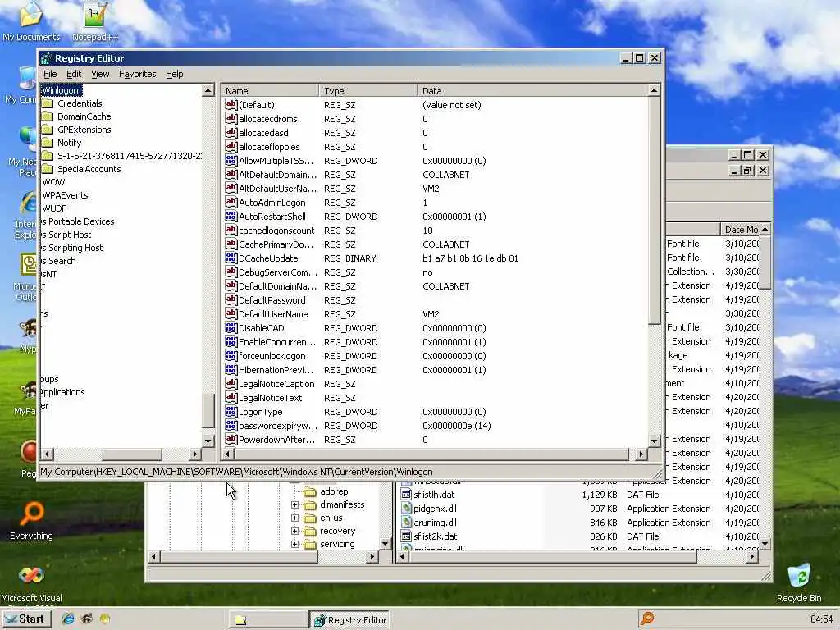
Task: Open the Everything search desktop icon
Action: pos(31,521)
